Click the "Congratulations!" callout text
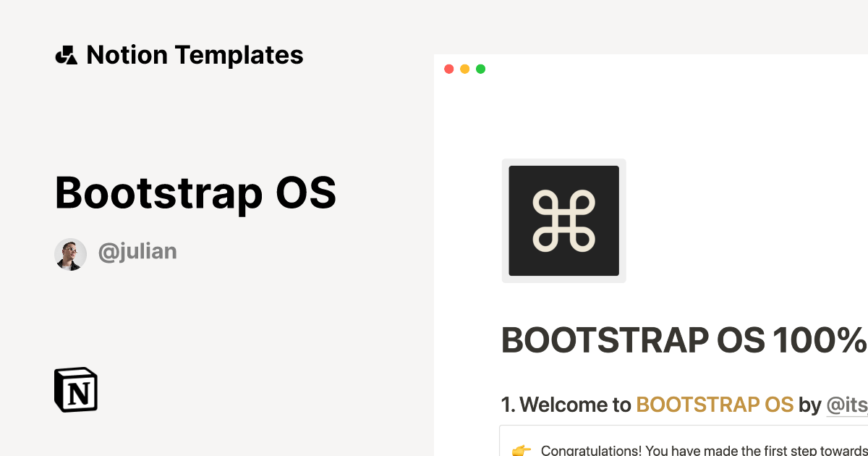The width and height of the screenshot is (868, 456). pos(591,450)
